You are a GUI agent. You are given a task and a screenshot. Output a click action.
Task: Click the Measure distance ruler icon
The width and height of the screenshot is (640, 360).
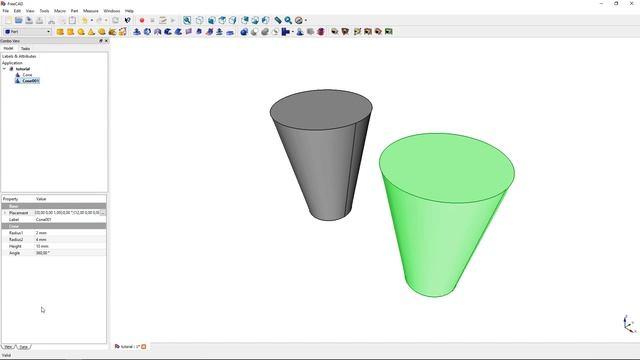pyautogui.click(x=278, y=20)
